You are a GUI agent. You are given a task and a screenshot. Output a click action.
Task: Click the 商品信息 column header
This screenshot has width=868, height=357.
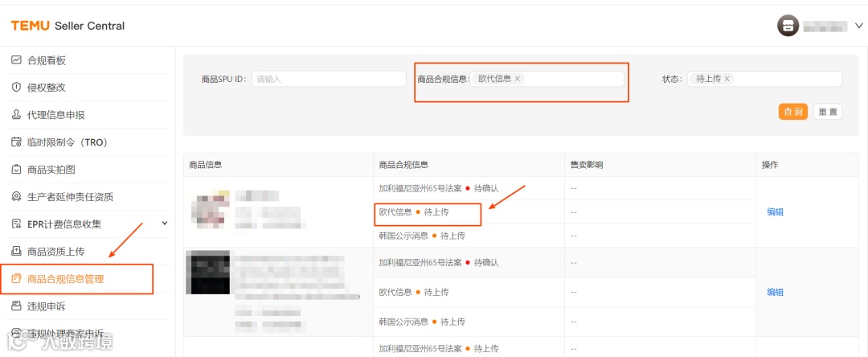[206, 165]
